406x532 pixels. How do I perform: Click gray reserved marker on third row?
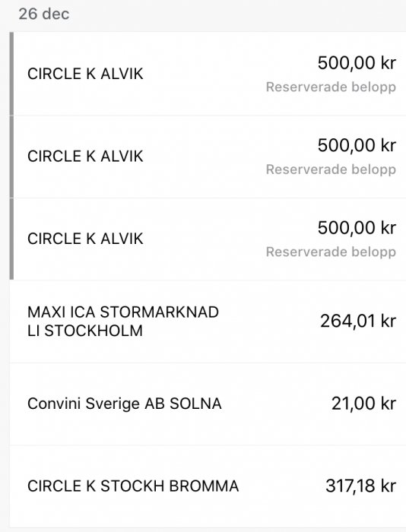11,239
